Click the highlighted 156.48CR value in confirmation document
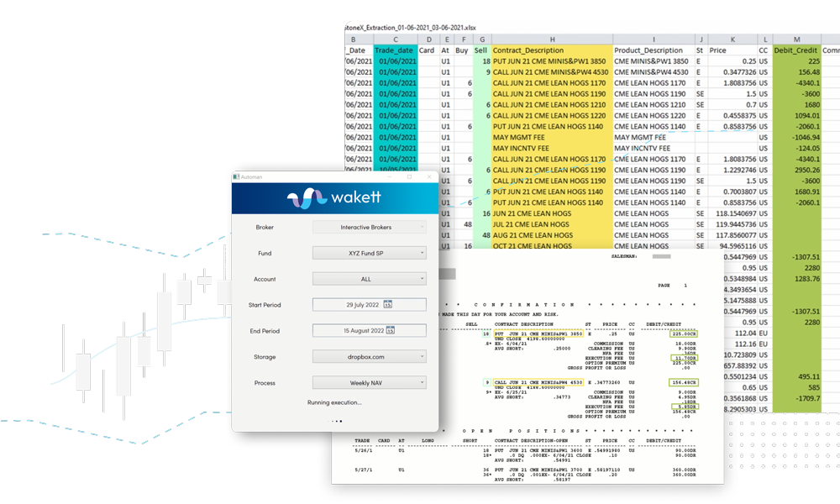The height and width of the screenshot is (504, 840). (684, 382)
